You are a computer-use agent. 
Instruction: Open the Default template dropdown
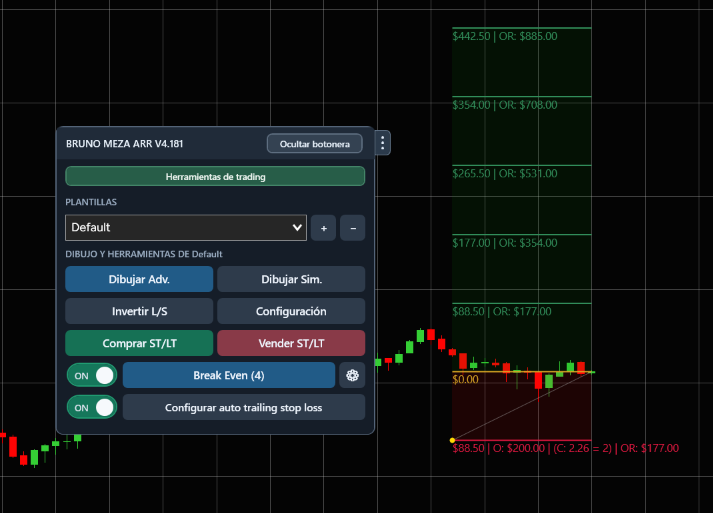pyautogui.click(x=186, y=227)
